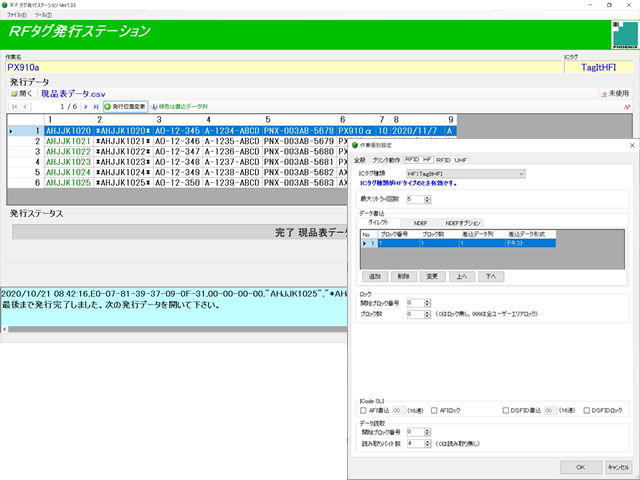Viewport: 640px width, 480px height.
Task: Go to next record arrow
Action: [86, 107]
